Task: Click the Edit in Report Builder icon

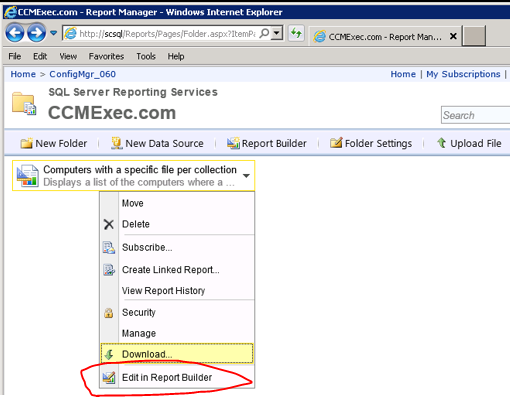Action: coord(109,377)
